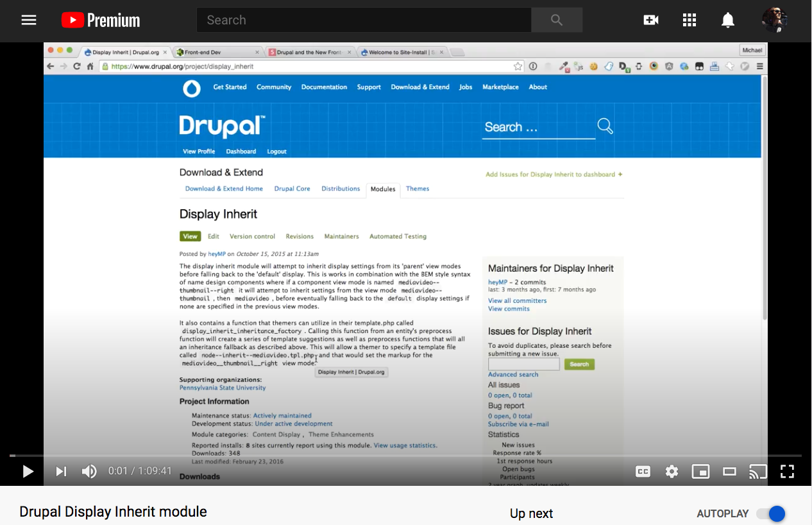This screenshot has height=525, width=812.
Task: Select the Themes tab
Action: tap(418, 189)
